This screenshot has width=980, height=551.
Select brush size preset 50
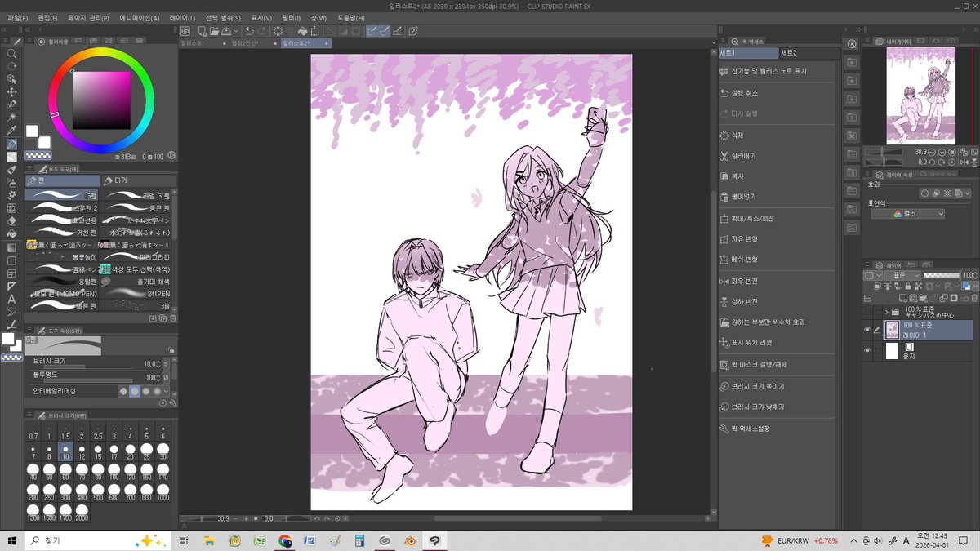[x=49, y=473]
